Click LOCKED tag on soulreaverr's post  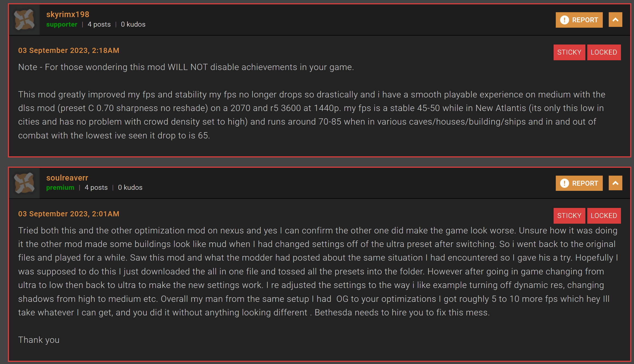[x=604, y=216]
